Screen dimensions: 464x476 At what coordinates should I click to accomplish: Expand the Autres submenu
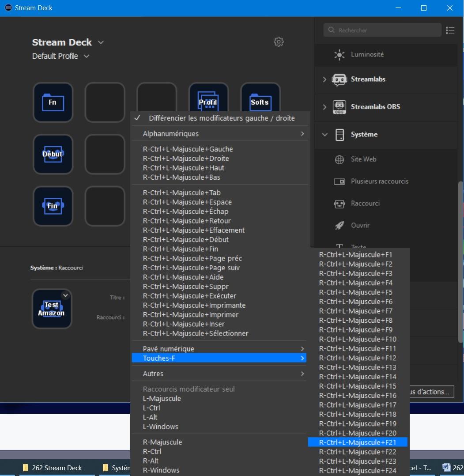(x=219, y=374)
